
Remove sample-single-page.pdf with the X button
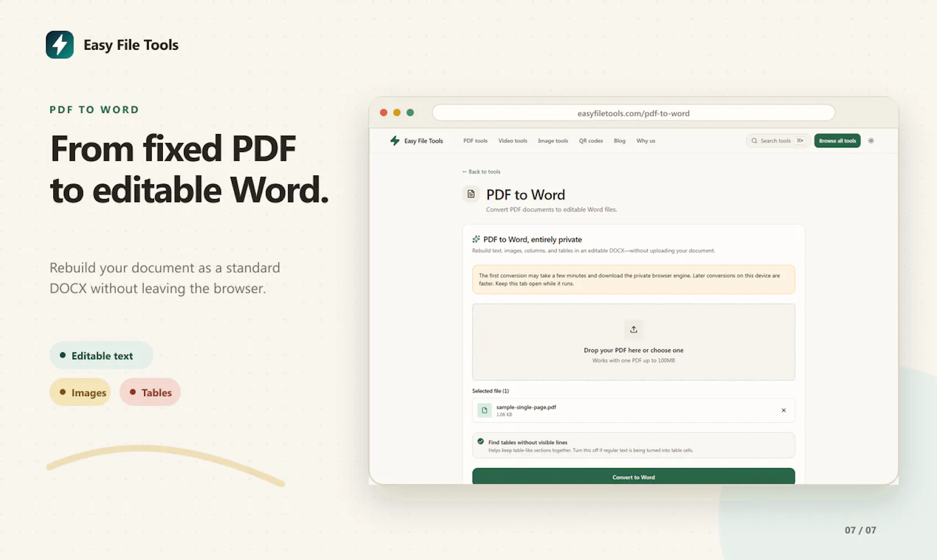(784, 410)
